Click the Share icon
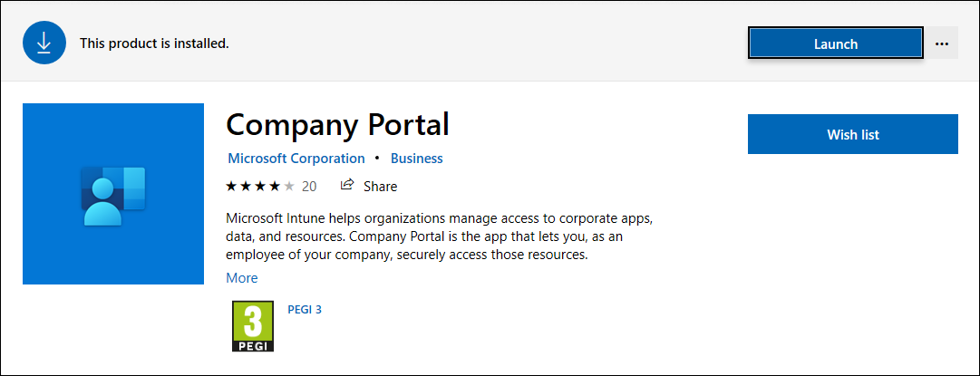 (x=347, y=186)
